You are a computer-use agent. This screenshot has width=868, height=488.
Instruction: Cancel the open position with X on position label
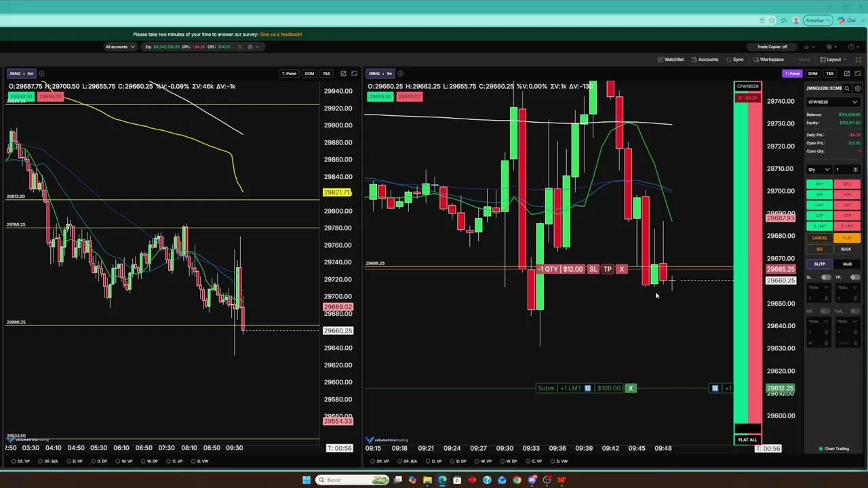click(x=621, y=269)
